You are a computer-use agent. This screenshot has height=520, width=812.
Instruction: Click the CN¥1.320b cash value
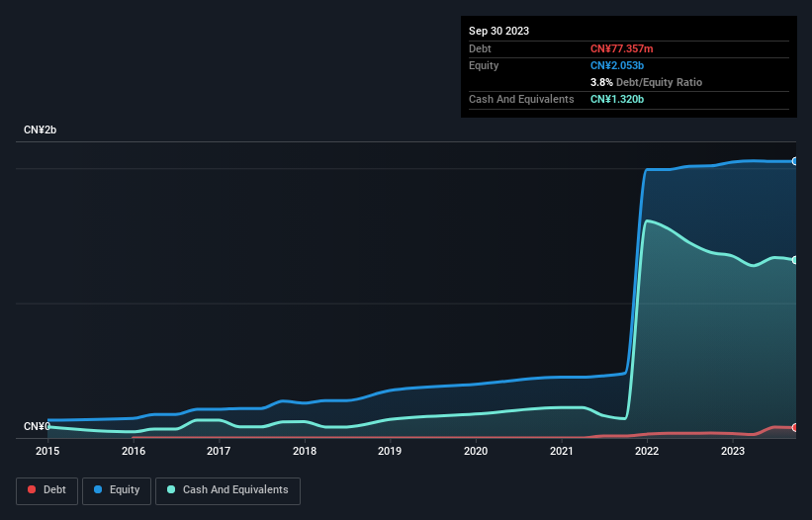point(617,99)
